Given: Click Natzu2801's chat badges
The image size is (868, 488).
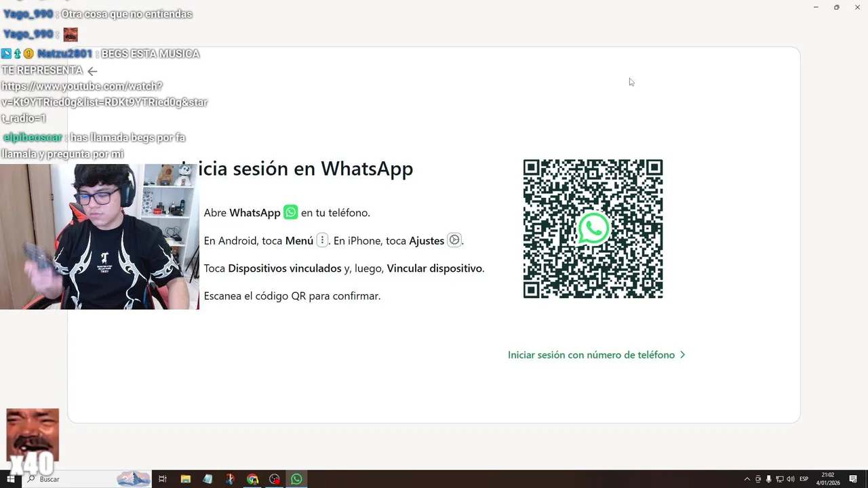Looking at the screenshot, I should 18,54.
